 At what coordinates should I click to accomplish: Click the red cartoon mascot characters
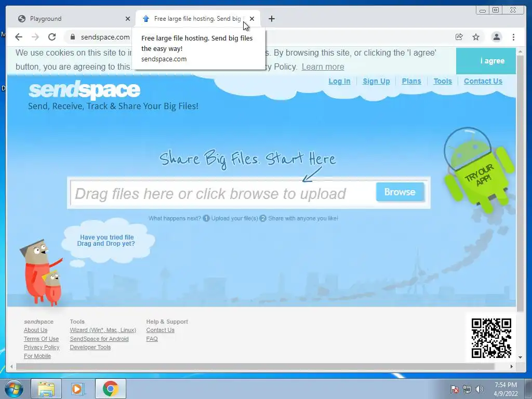[41, 272]
